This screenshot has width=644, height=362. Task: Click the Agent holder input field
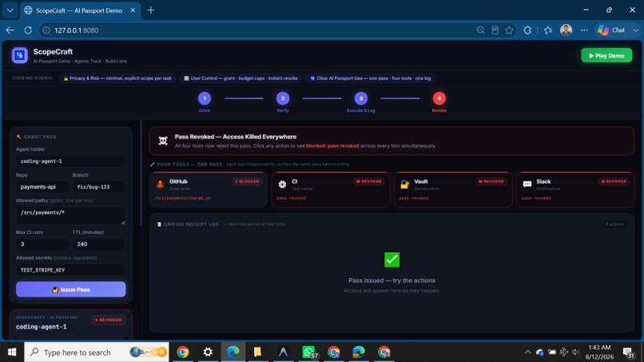(70, 161)
